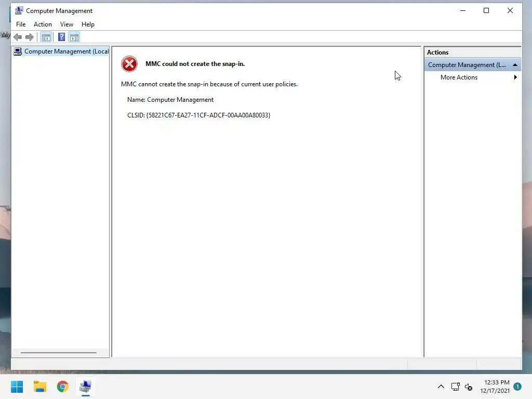Minimize the Computer Management window

(463, 10)
